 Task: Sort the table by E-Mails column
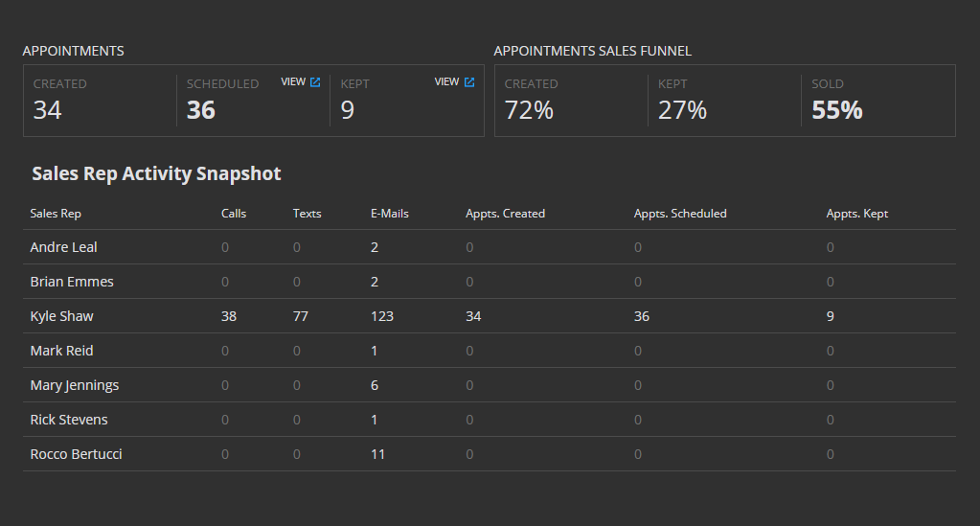[x=390, y=214]
